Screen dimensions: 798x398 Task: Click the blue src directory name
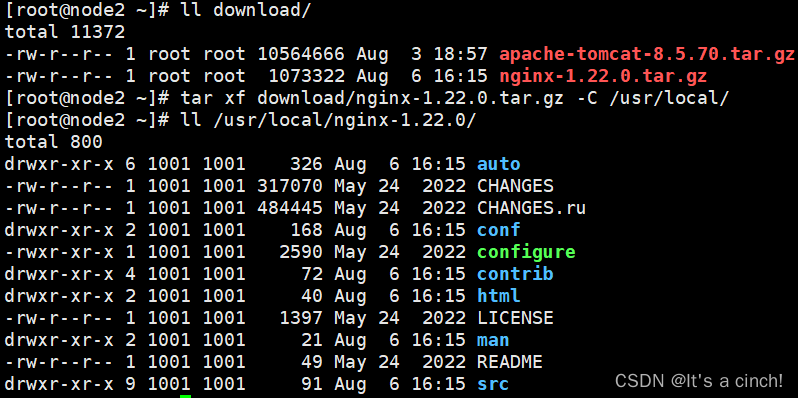pyautogui.click(x=493, y=384)
